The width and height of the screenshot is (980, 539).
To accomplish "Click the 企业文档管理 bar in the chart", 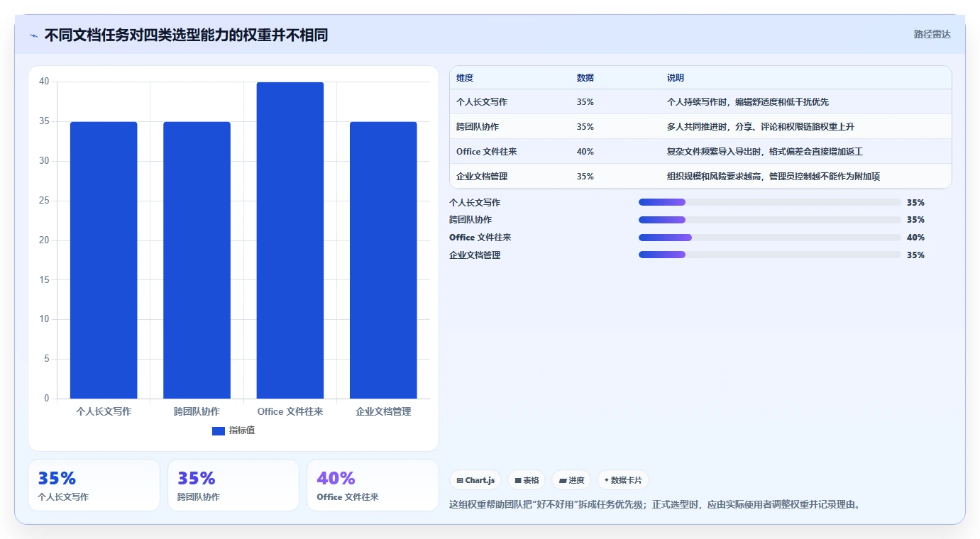I will [x=383, y=260].
